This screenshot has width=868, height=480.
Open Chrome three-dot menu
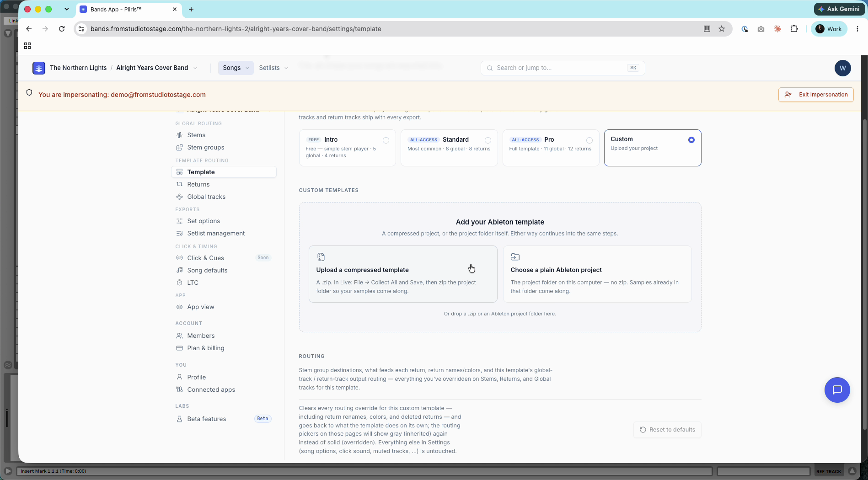coord(857,29)
